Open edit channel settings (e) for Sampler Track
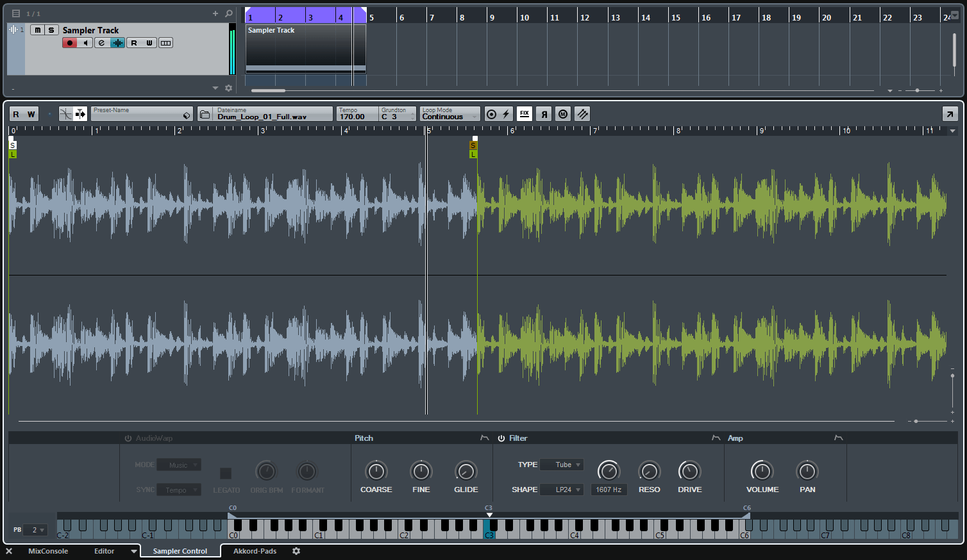967x560 pixels. pyautogui.click(x=101, y=43)
